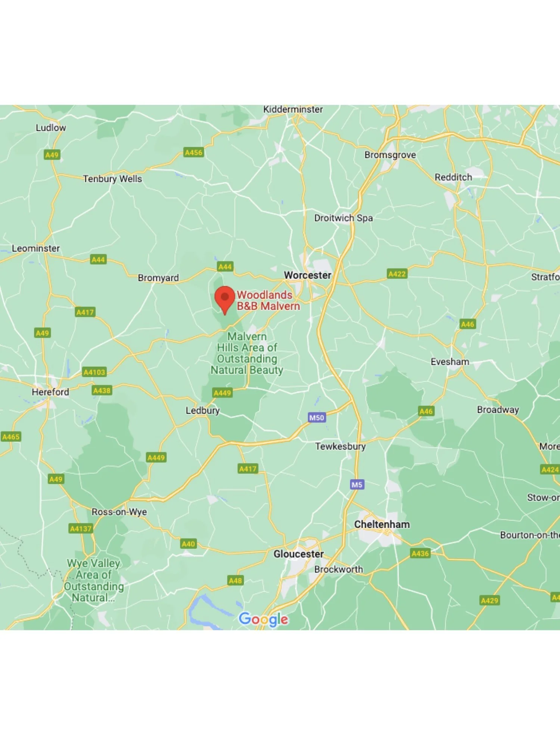Select the Hereford town label
This screenshot has width=560, height=747.
50,392
